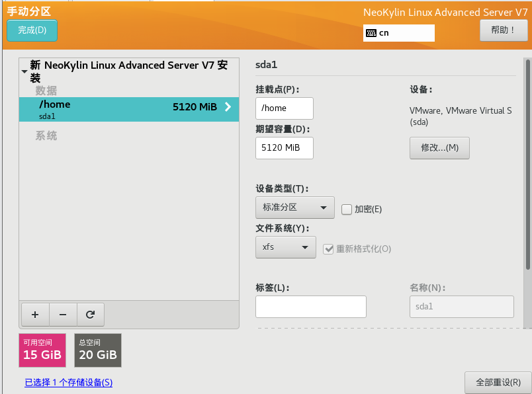Click the NeoKylin Linux Advanced Server V7 header text
Screen dimensions: 532x394
[x=445, y=12]
